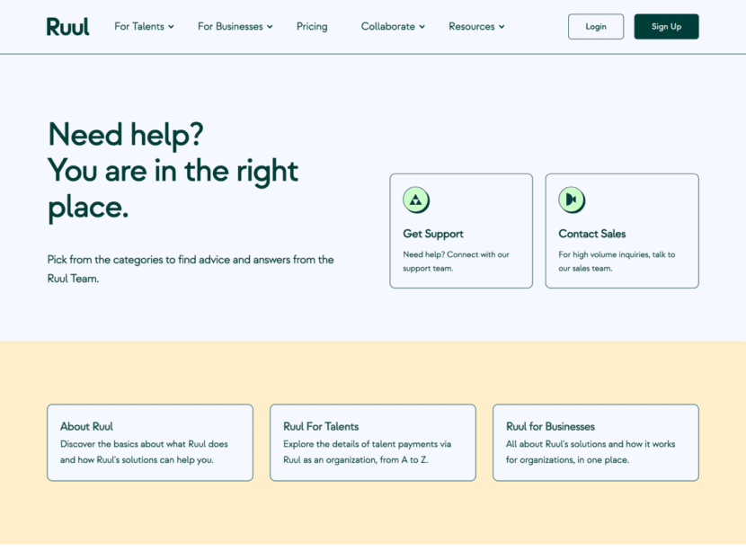Open the Ruul For Talents category

[372, 442]
